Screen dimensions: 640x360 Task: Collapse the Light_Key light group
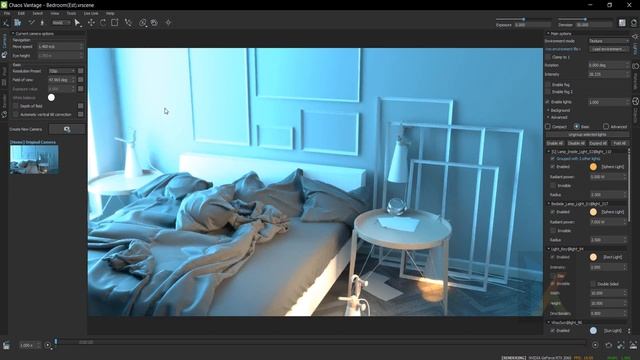click(549, 249)
